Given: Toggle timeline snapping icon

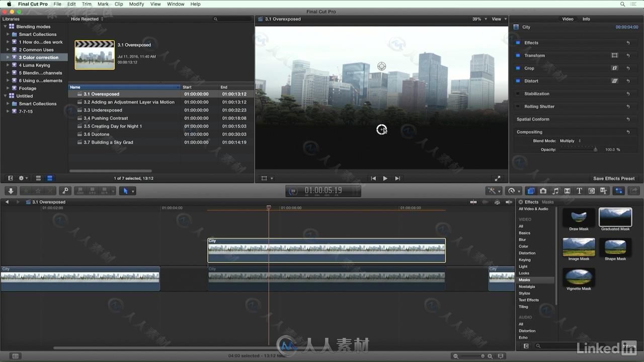Looking at the screenshot, I should click(508, 202).
